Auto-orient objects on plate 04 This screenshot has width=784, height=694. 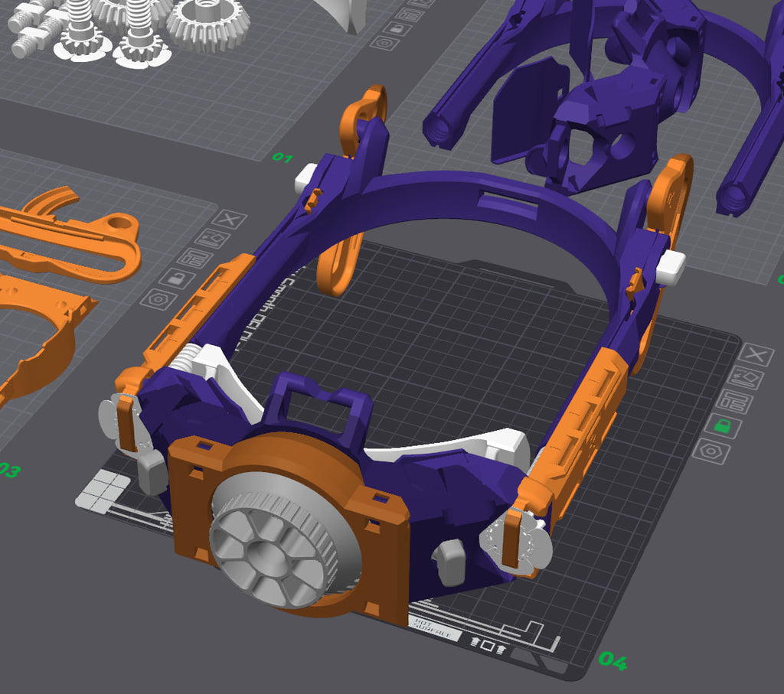pyautogui.click(x=746, y=377)
